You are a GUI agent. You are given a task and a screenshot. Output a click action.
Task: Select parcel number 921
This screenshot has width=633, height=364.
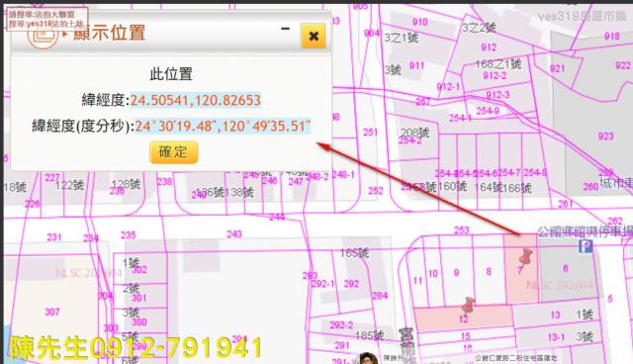pos(557,68)
